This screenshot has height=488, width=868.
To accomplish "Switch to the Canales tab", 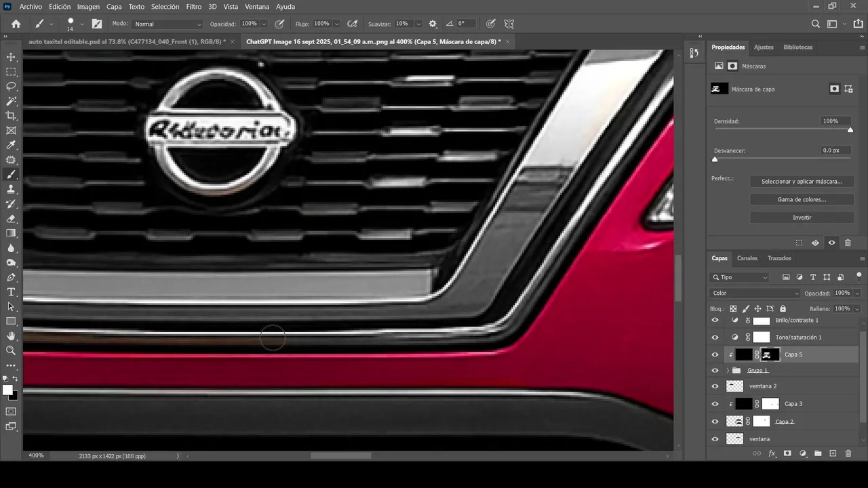I will [747, 258].
